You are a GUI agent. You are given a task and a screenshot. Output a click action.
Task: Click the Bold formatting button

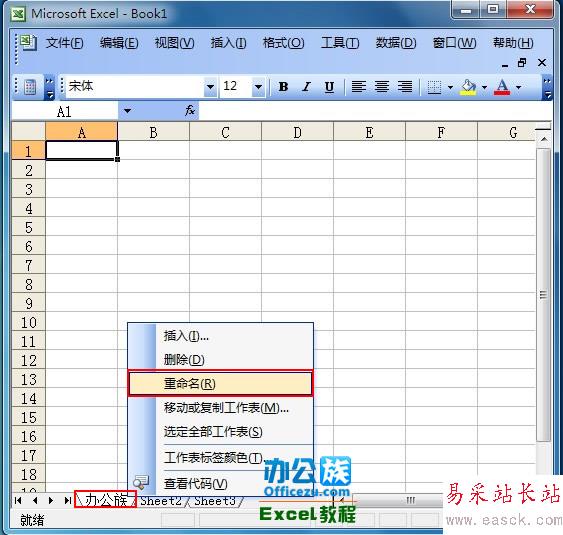tap(283, 87)
